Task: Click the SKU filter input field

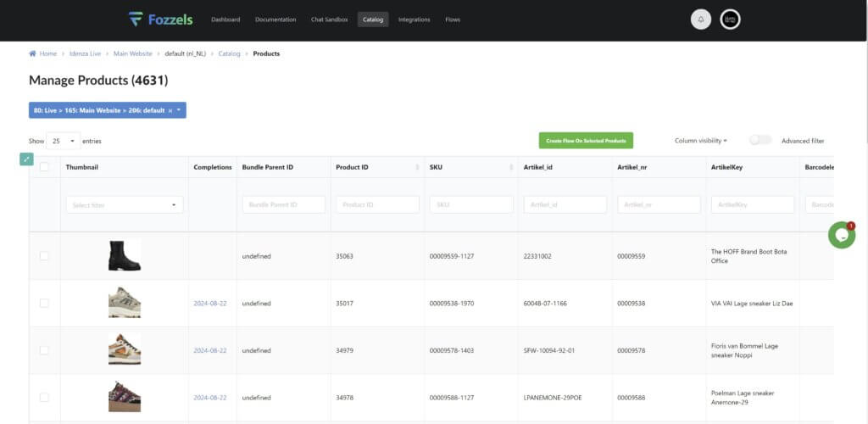Action: (x=470, y=204)
